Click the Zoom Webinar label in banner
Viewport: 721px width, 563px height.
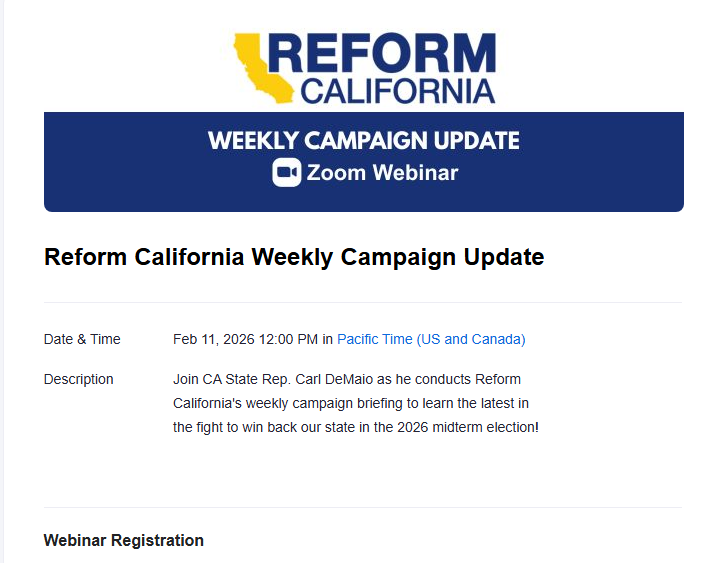[x=382, y=173]
